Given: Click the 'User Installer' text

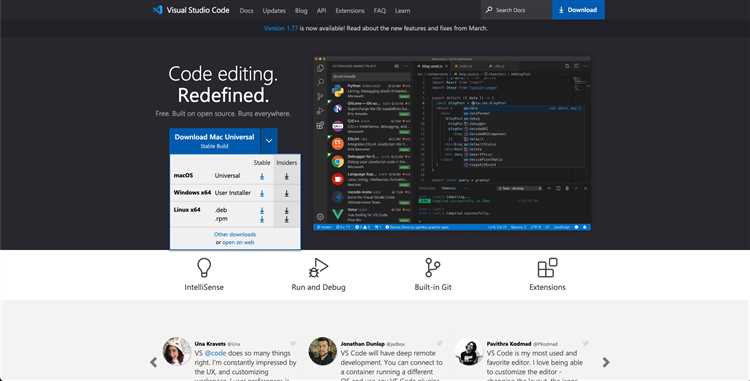Looking at the screenshot, I should pyautogui.click(x=232, y=193).
